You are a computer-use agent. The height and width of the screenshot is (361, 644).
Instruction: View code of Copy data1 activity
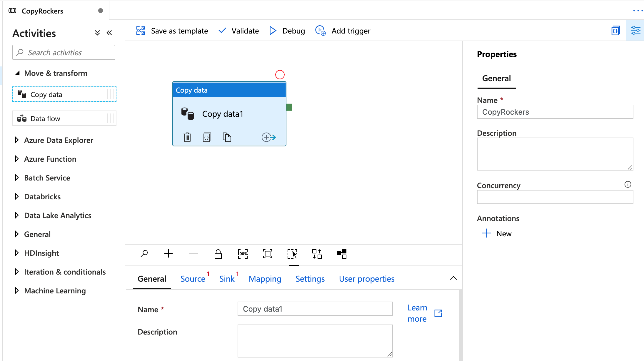point(207,137)
